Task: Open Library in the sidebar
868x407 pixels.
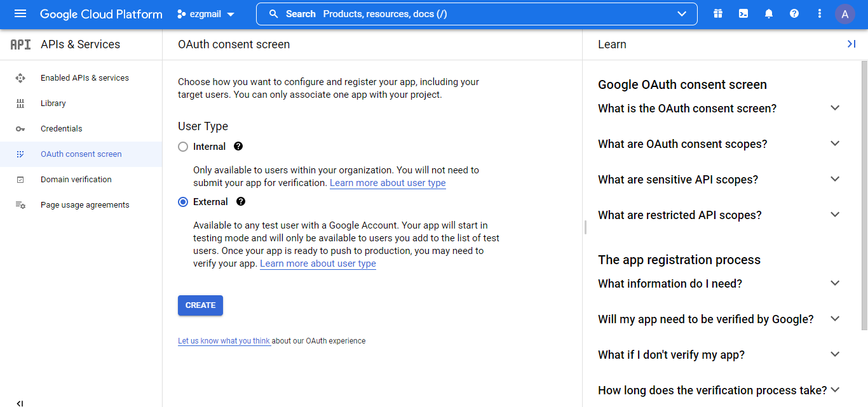Action: [x=81, y=103]
